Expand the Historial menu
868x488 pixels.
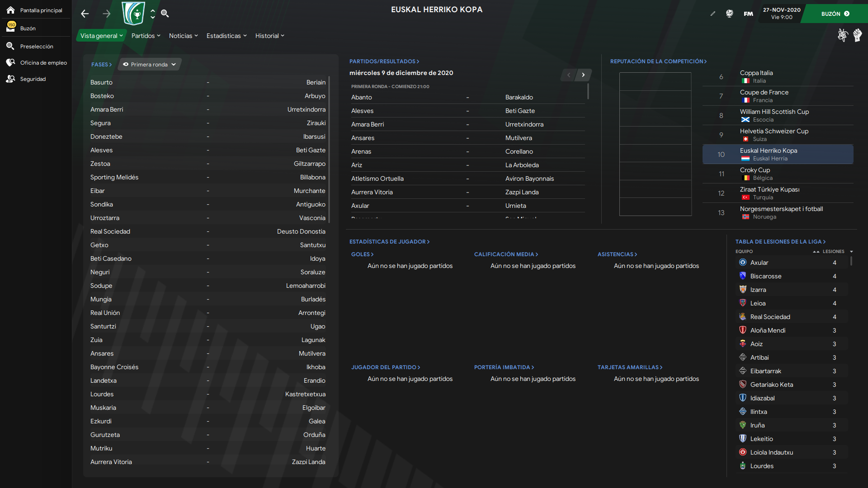coord(269,36)
